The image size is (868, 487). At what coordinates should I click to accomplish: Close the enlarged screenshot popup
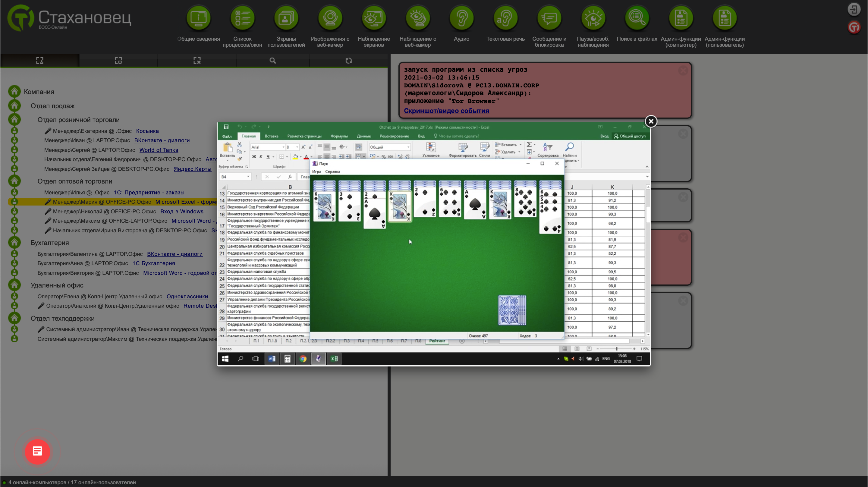(651, 121)
